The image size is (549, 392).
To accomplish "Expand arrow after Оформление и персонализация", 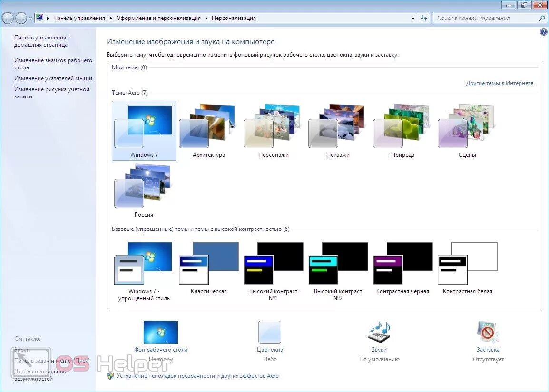I will click(206, 18).
